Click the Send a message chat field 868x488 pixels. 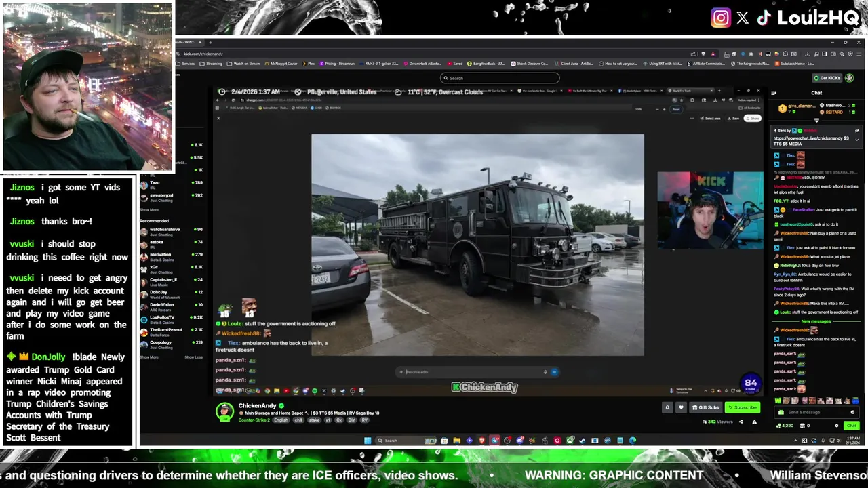point(816,412)
